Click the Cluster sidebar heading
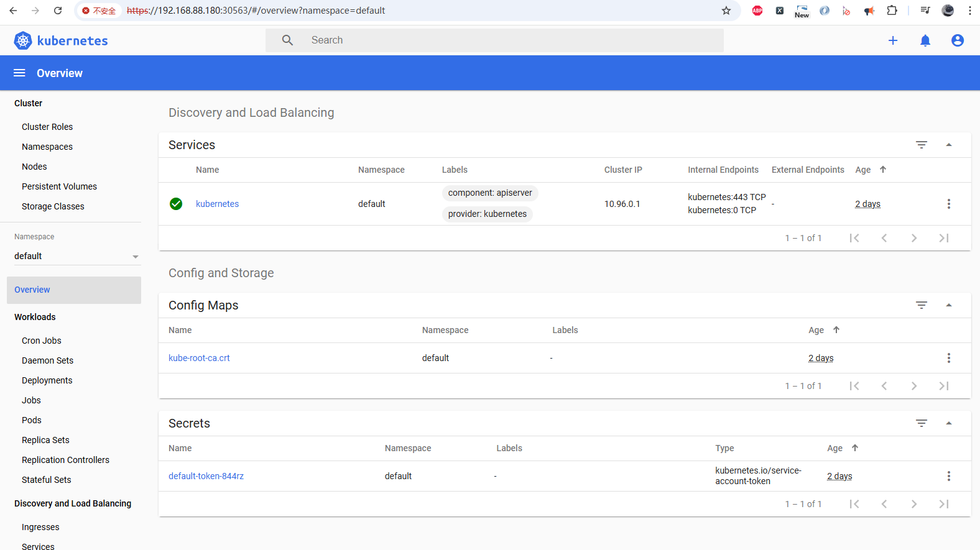This screenshot has width=980, height=550. pos(28,103)
